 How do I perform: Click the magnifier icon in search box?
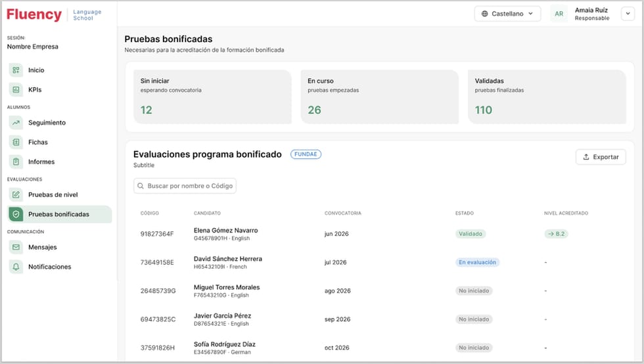point(141,186)
